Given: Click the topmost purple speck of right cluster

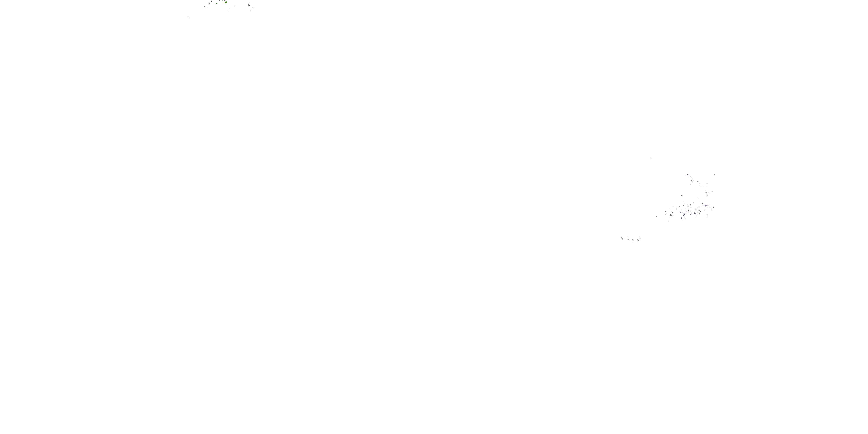Looking at the screenshot, I should click(x=688, y=174).
